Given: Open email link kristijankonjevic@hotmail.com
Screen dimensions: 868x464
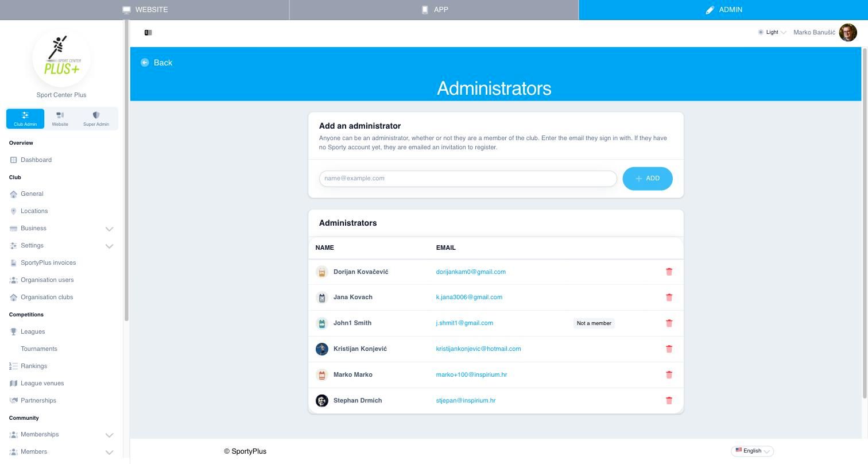Looking at the screenshot, I should (x=478, y=349).
